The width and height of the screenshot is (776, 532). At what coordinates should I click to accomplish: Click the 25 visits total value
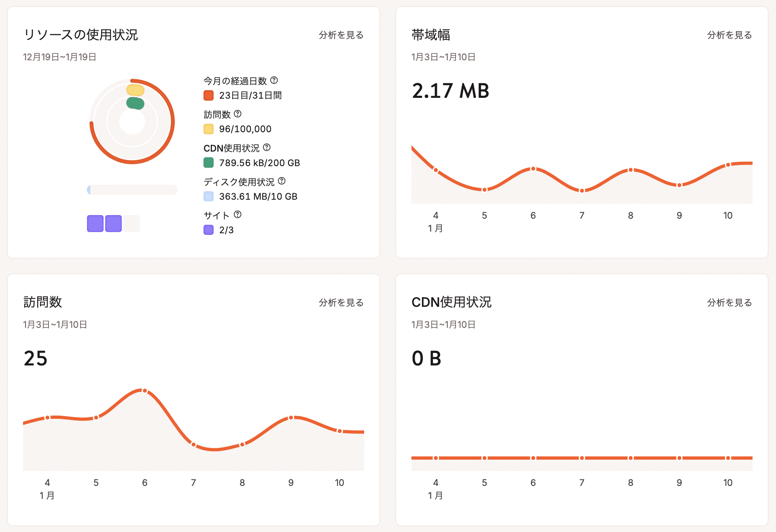pyautogui.click(x=36, y=358)
